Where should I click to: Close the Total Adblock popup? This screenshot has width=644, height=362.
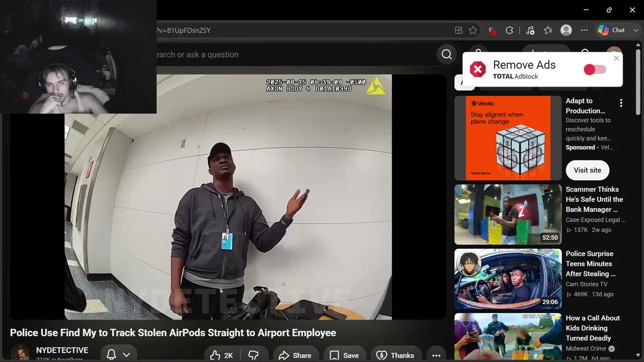616,58
